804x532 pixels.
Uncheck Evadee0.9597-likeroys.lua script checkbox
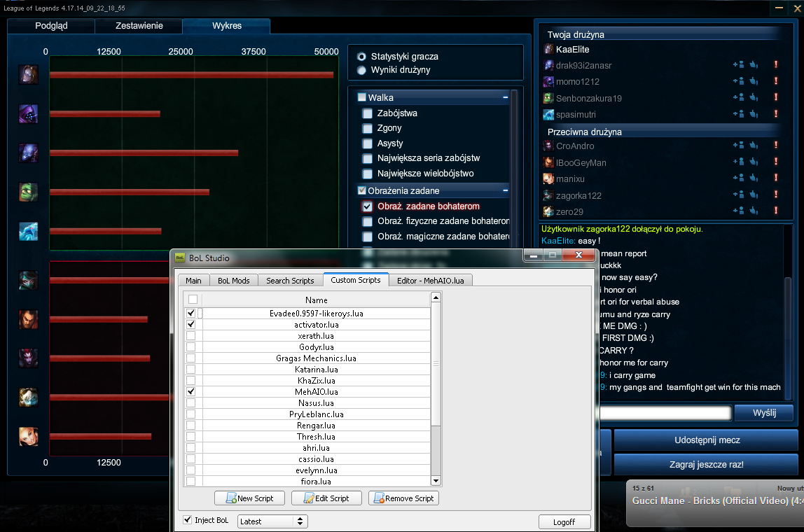191,313
